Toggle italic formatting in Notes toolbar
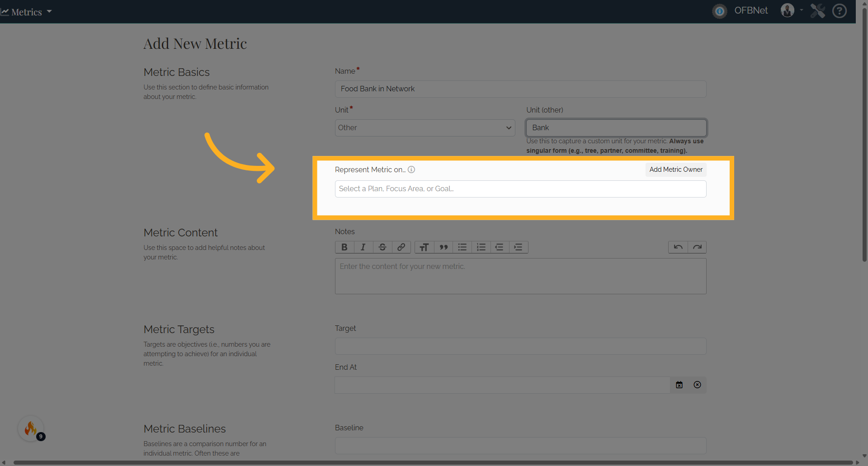Image resolution: width=868 pixels, height=466 pixels. pyautogui.click(x=363, y=247)
